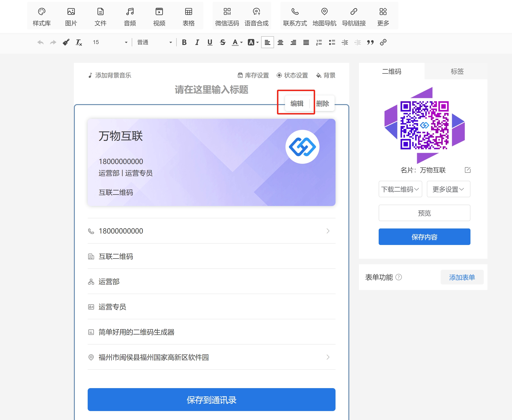Viewport: 512px width, 420px height.
Task: Open 背景 background settings
Action: point(326,75)
